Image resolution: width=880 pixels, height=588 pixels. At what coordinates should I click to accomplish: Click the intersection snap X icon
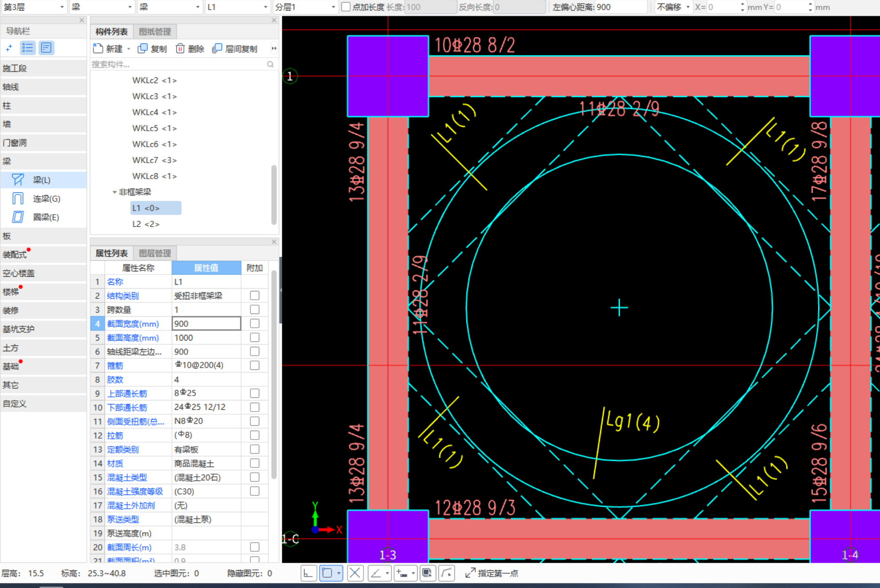coord(355,573)
